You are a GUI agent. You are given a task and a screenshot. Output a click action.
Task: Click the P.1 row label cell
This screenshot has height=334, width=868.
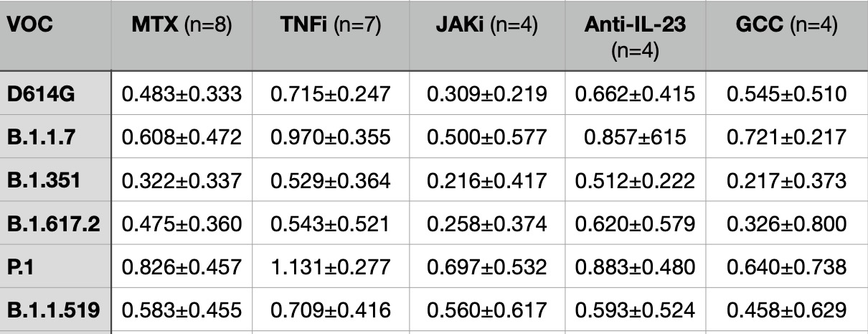[x=19, y=267]
